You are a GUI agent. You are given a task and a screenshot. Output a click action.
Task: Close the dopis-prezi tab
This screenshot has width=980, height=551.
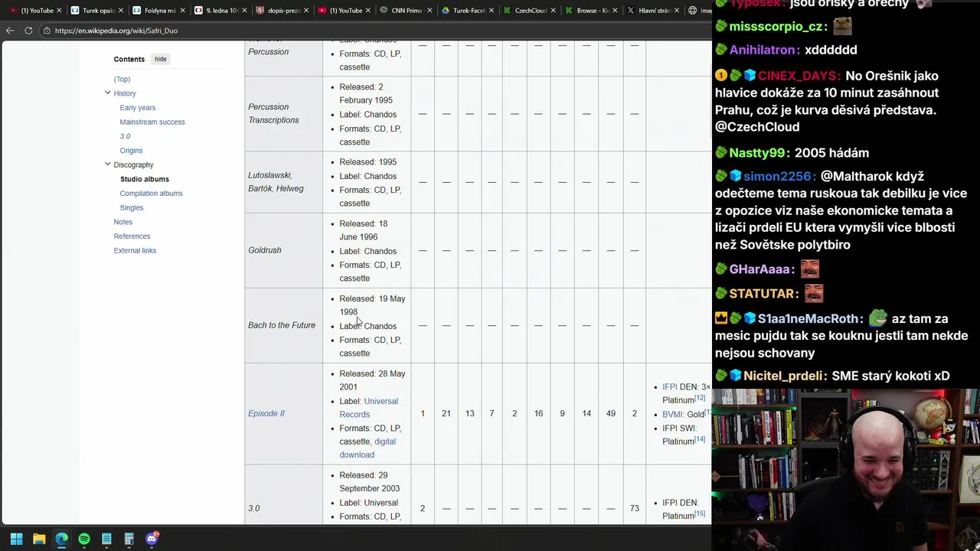306,11
